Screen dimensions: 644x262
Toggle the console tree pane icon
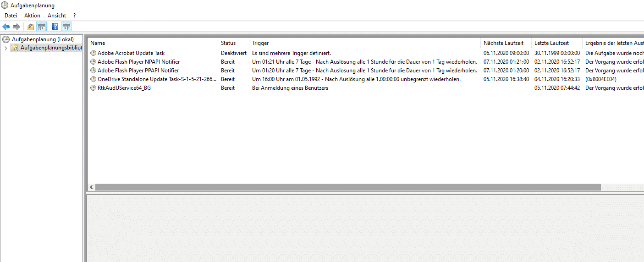point(41,27)
